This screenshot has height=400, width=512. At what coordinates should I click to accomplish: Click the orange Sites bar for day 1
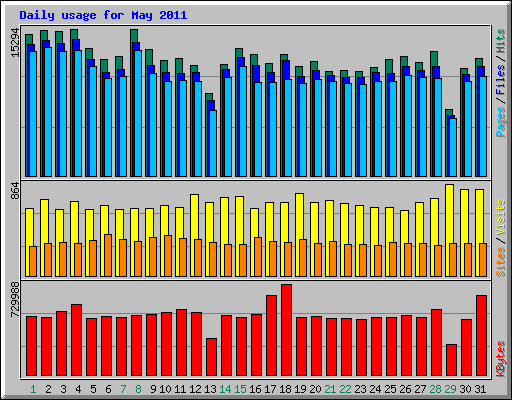click(x=33, y=261)
